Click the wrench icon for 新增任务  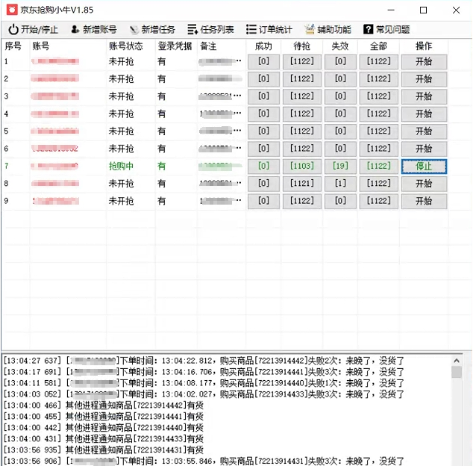134,30
